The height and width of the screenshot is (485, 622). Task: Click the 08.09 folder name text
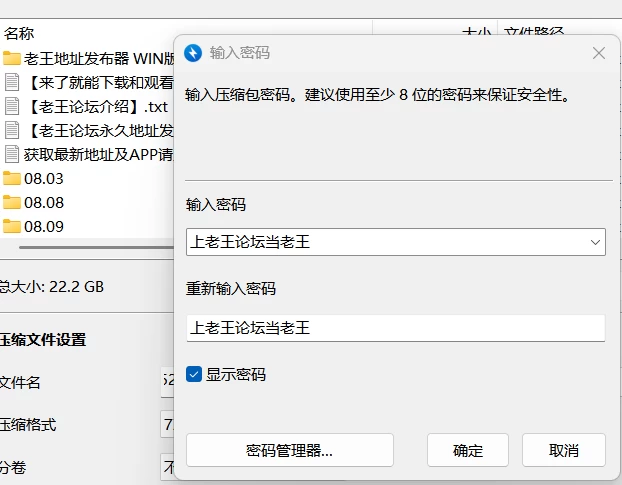(44, 226)
